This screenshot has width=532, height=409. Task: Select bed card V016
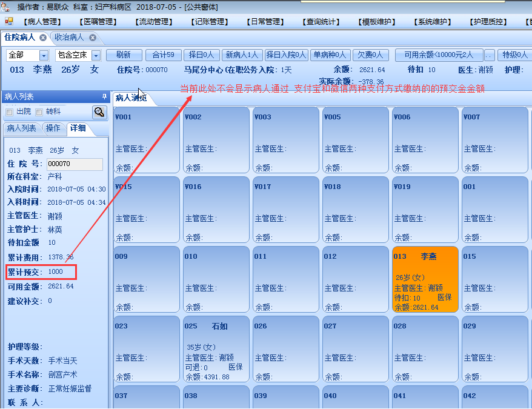coord(216,210)
